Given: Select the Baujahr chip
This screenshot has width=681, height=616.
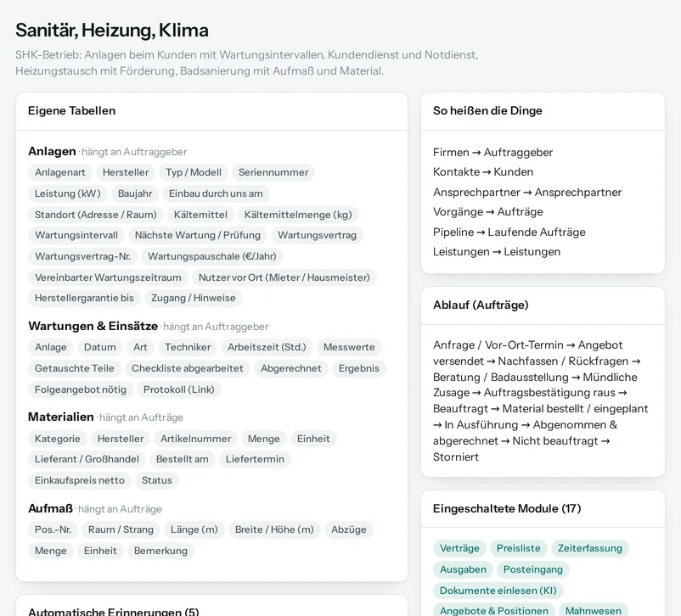Looking at the screenshot, I should [x=135, y=193].
